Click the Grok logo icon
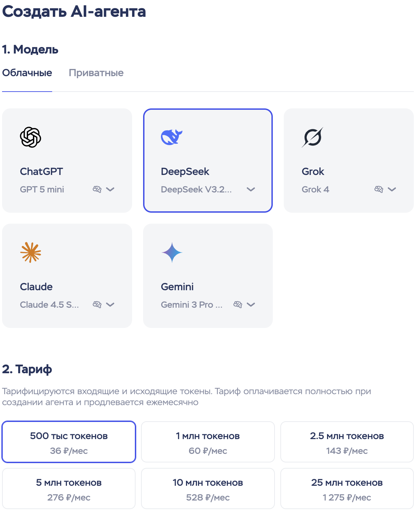The width and height of the screenshot is (420, 518). click(312, 137)
